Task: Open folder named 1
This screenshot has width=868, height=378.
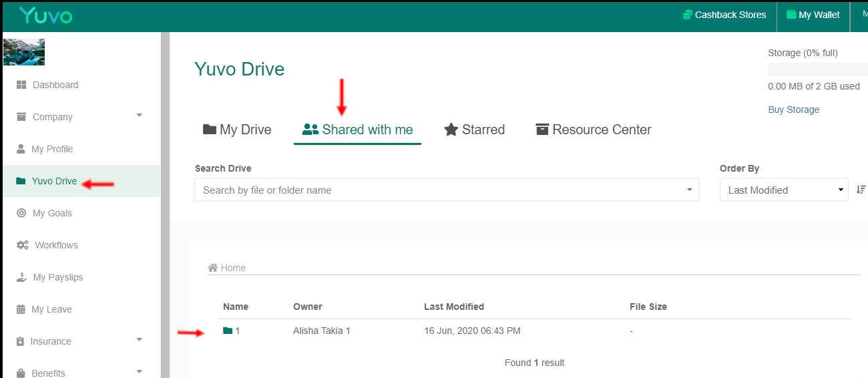Action: click(232, 331)
